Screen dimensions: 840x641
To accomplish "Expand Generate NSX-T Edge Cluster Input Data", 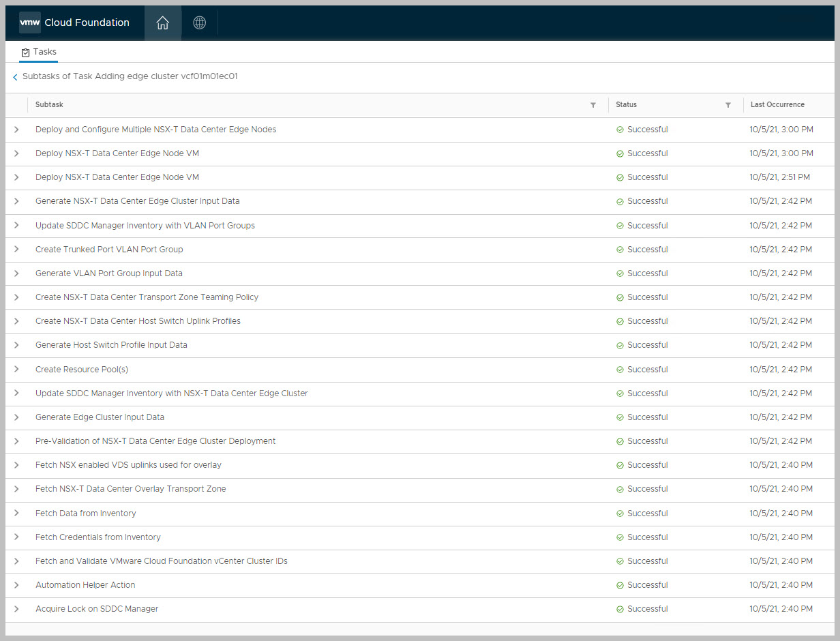I will pyautogui.click(x=16, y=201).
